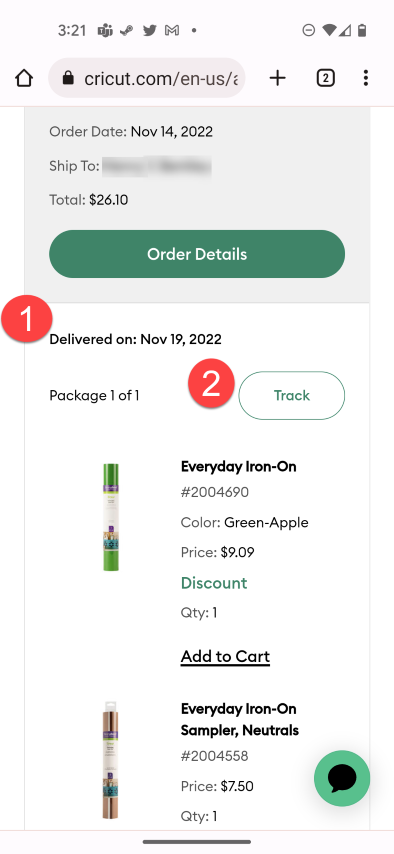Open the Everyday Iron-On product title

(x=239, y=466)
